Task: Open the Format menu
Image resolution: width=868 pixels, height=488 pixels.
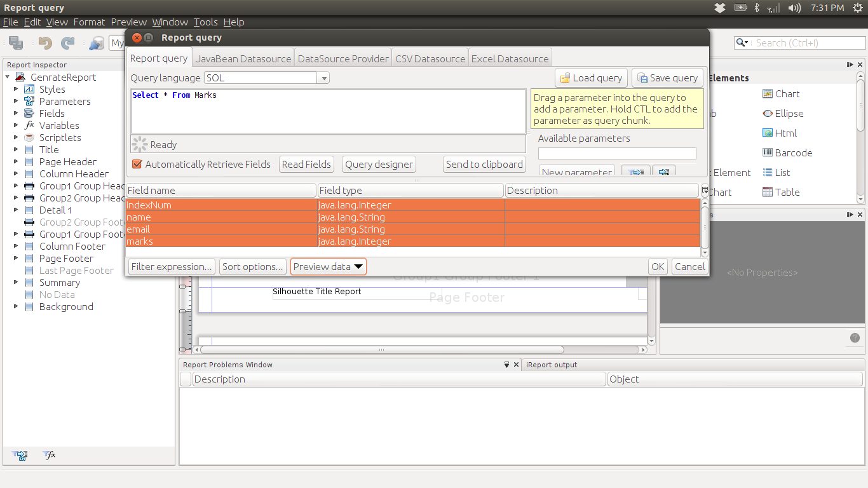Action: coord(89,22)
